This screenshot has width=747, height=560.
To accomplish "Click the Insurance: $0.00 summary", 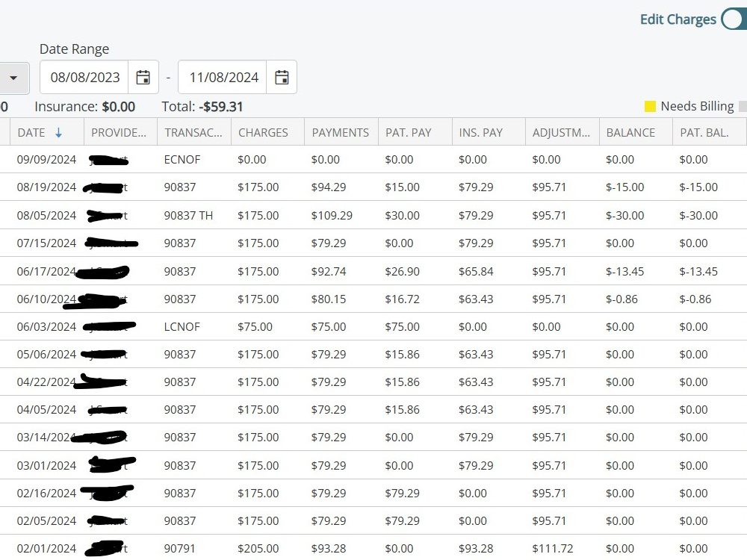I will pyautogui.click(x=85, y=107).
